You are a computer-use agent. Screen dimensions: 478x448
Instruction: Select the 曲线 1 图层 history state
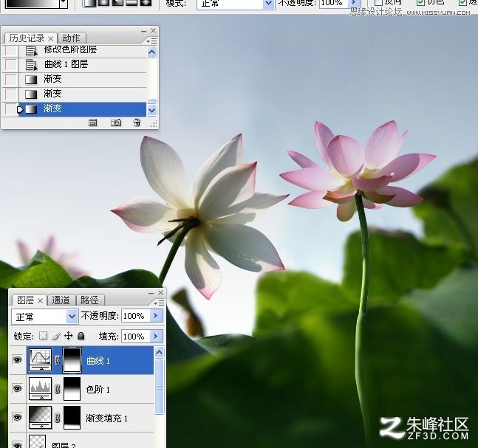pyautogui.click(x=83, y=64)
